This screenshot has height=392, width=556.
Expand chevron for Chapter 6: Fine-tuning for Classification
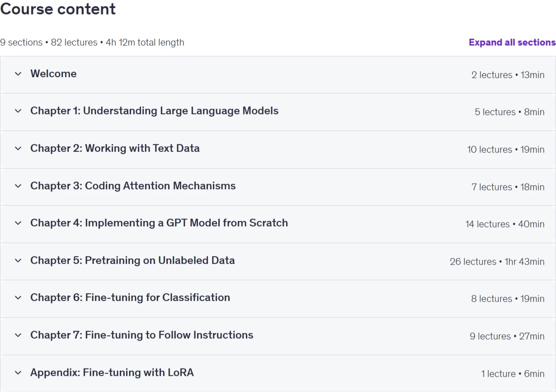(18, 298)
